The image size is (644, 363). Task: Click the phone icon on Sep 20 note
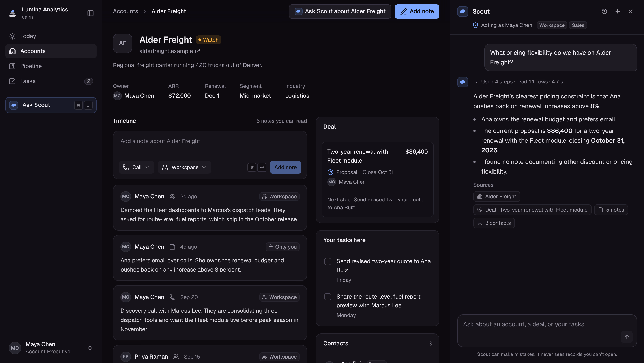point(172,297)
